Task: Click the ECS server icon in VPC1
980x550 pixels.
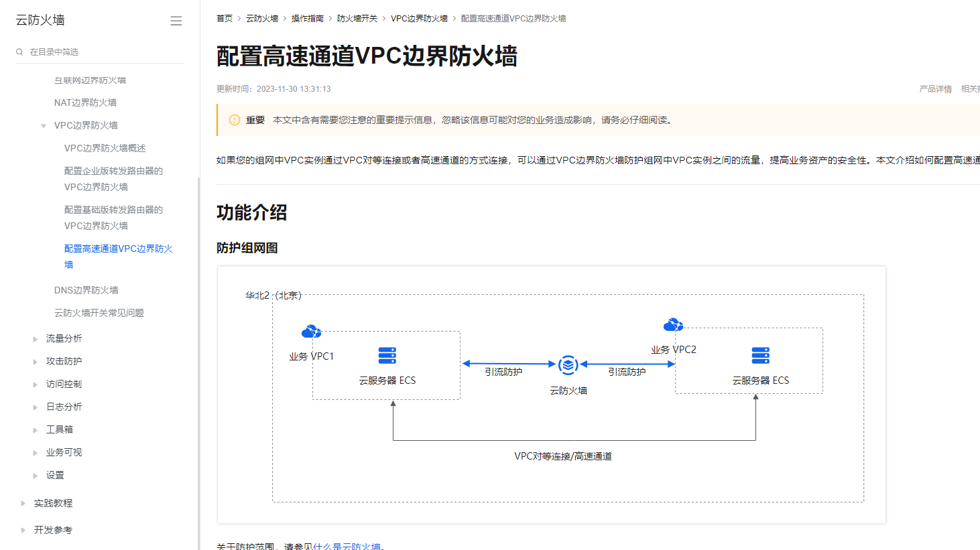Action: (387, 355)
